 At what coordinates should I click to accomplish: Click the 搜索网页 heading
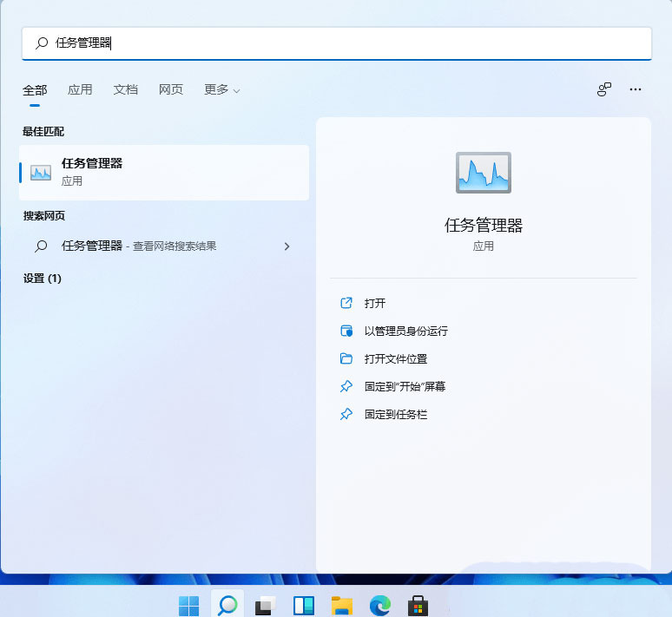coord(44,215)
